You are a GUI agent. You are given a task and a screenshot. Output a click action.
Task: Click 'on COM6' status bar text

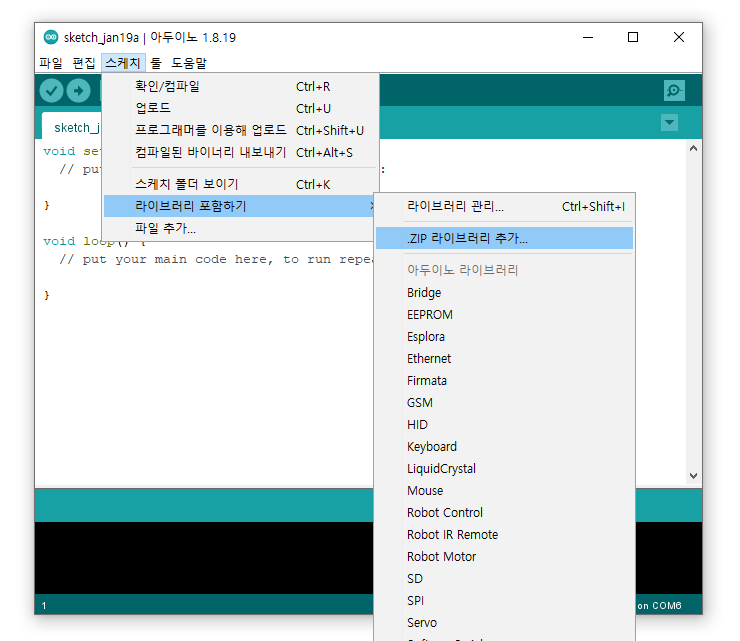(x=659, y=606)
